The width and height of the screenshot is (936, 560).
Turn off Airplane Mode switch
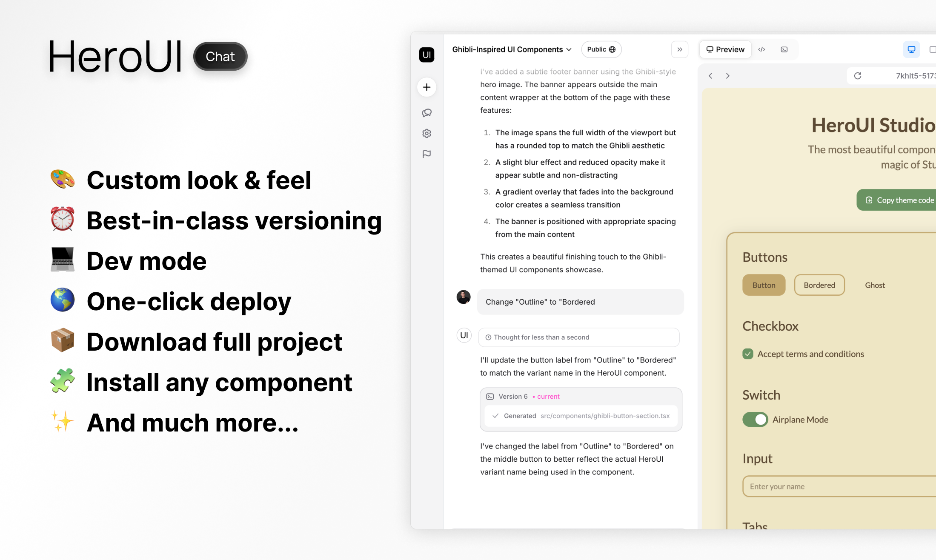tap(755, 420)
